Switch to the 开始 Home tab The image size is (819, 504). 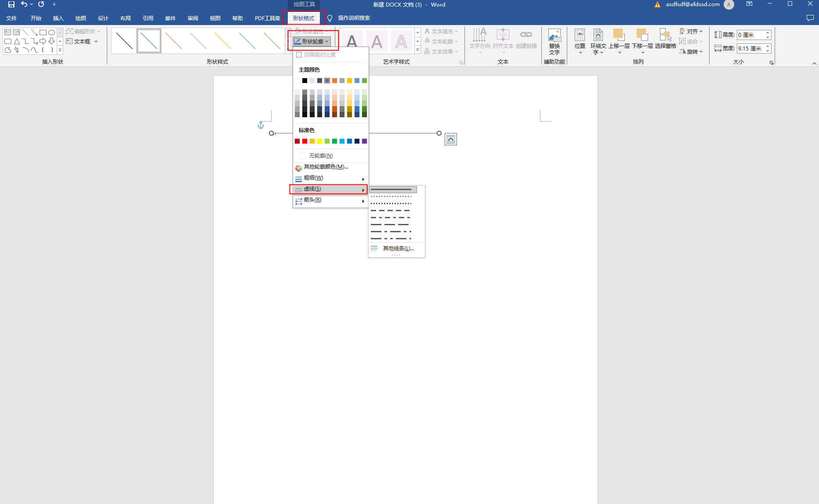(36, 18)
